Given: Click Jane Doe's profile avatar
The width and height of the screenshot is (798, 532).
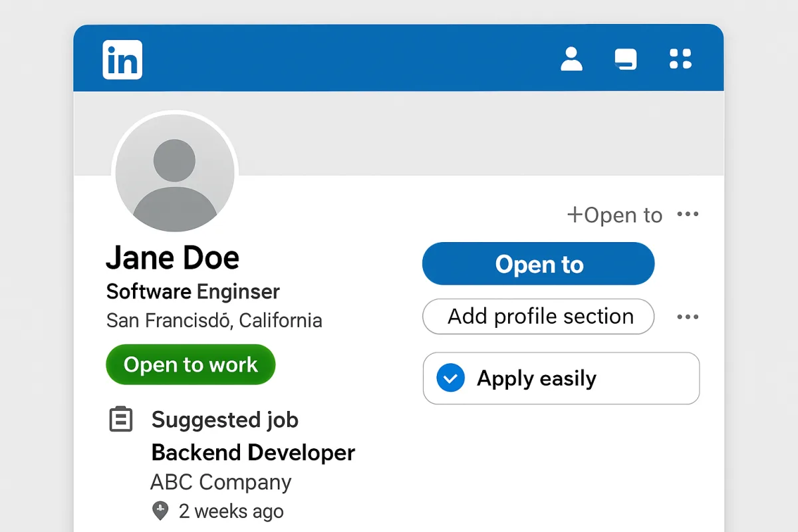Looking at the screenshot, I should (175, 172).
